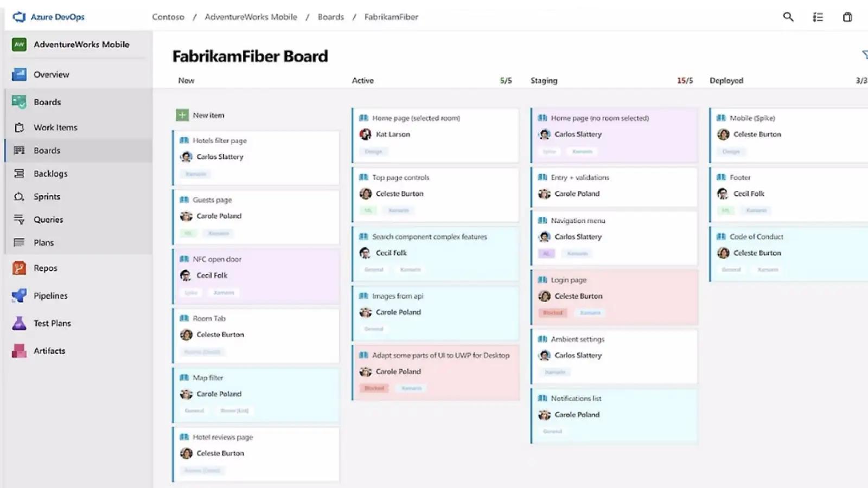Click the New item button
This screenshot has width=868, height=488.
click(200, 115)
